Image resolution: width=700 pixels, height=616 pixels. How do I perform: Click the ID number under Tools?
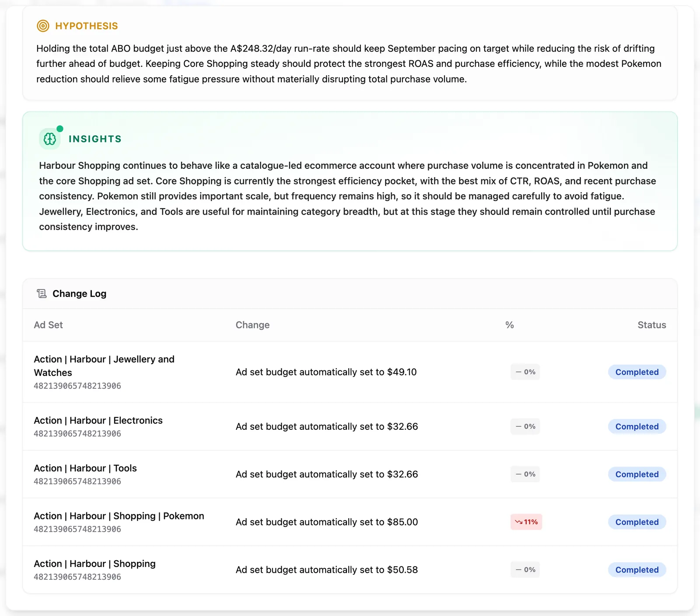click(x=77, y=481)
